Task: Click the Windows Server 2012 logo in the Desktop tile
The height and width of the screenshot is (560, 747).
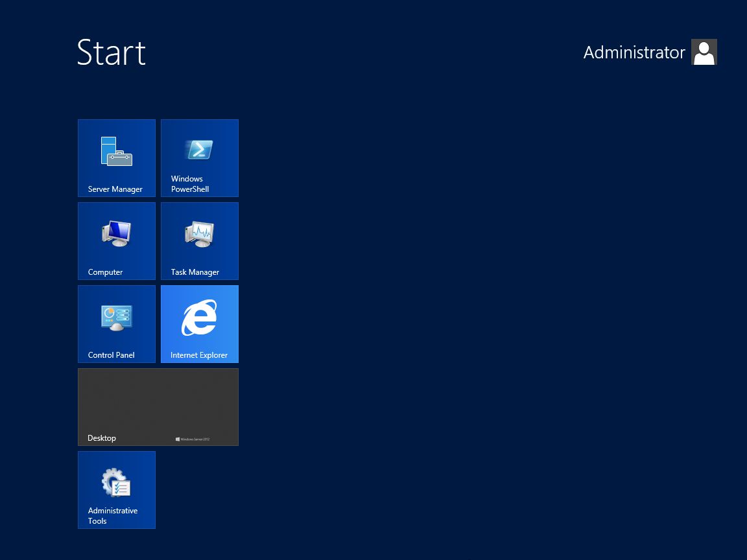Action: pos(193,439)
